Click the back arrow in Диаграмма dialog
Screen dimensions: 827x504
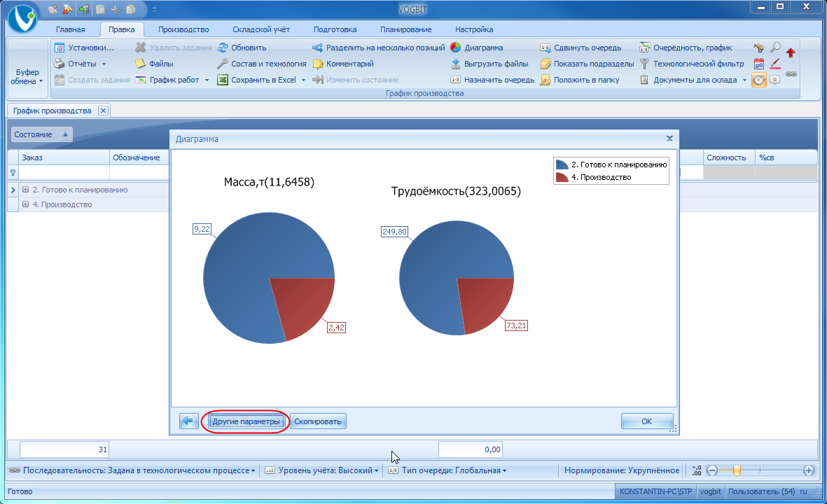(188, 421)
